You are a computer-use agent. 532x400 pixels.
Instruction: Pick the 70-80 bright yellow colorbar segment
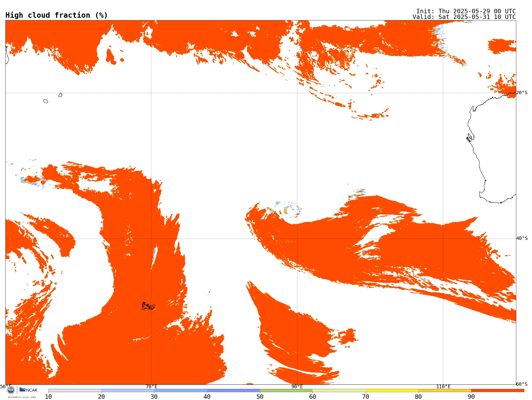coord(392,391)
